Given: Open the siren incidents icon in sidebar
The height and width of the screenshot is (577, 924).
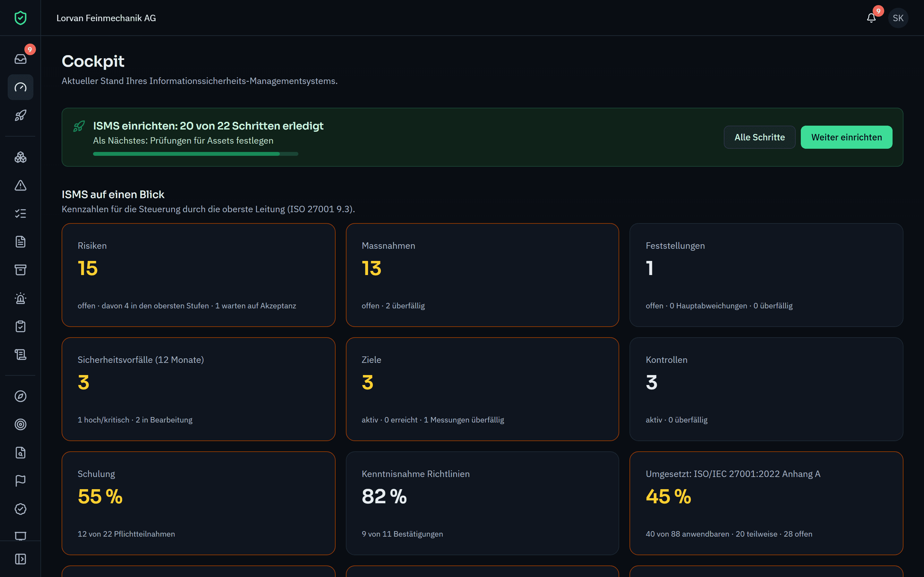Looking at the screenshot, I should click(20, 298).
